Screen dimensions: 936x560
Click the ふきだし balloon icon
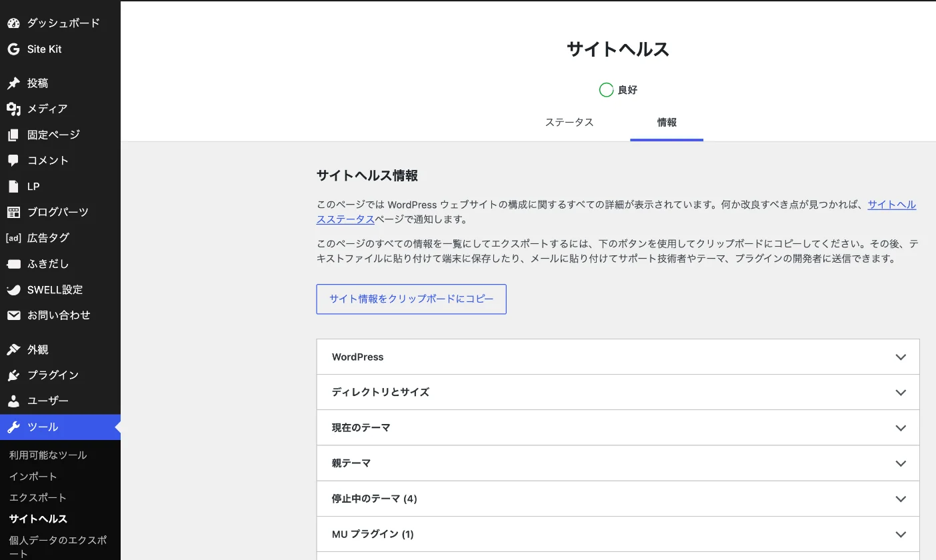point(13,264)
